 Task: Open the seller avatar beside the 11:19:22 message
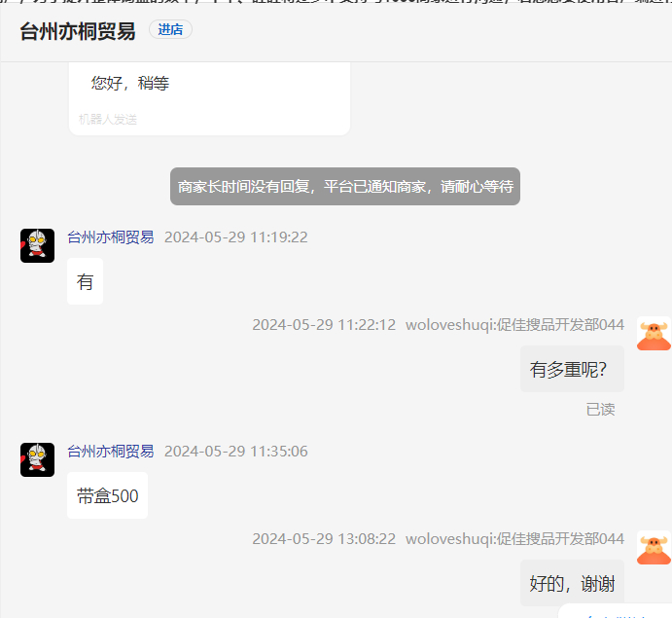coord(37,245)
